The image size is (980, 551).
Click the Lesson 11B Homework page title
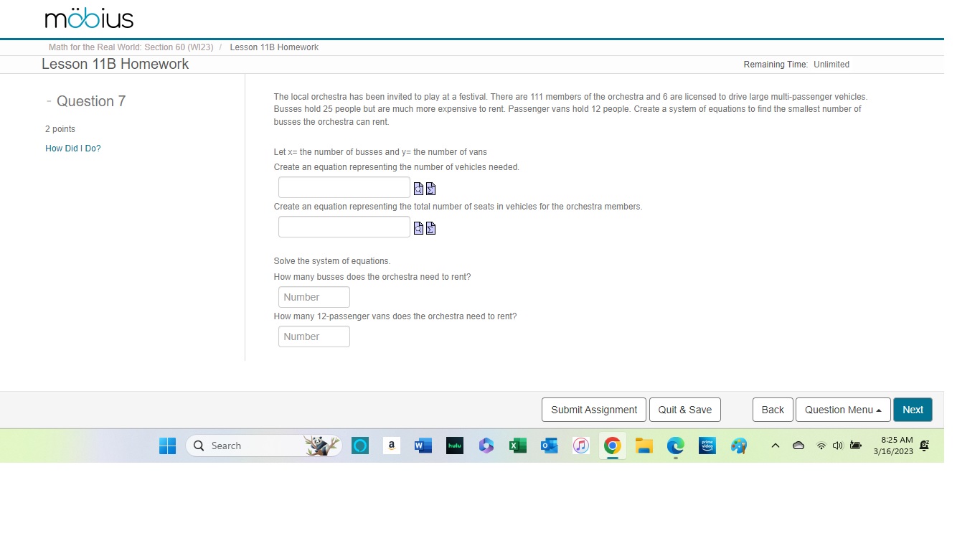[x=116, y=64]
